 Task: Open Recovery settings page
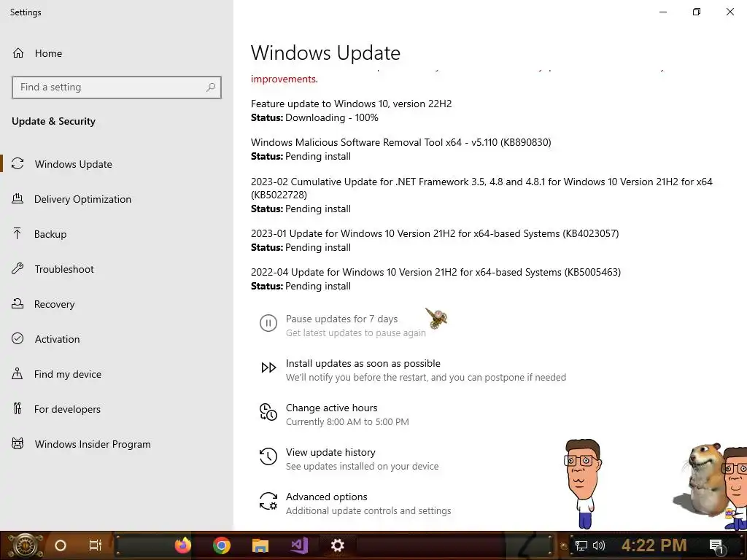54,304
